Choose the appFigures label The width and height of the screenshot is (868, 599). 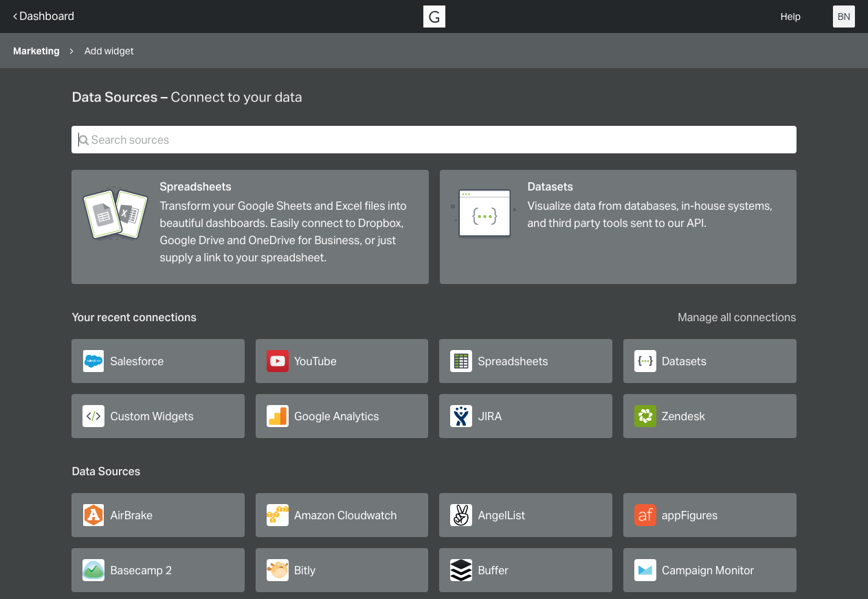point(689,515)
